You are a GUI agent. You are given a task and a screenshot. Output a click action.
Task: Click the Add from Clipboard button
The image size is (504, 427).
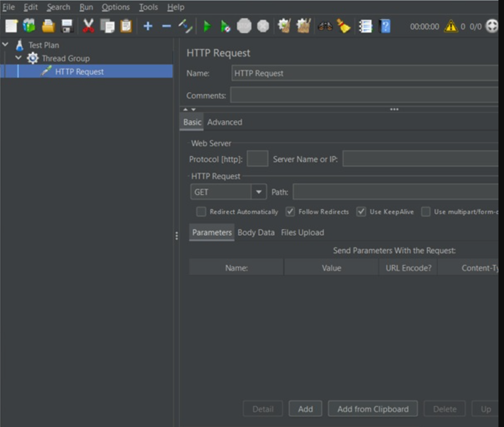tap(373, 409)
